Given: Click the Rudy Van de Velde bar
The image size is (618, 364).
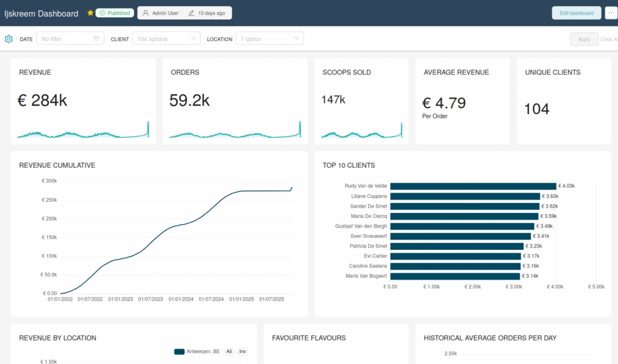Looking at the screenshot, I should tap(473, 187).
